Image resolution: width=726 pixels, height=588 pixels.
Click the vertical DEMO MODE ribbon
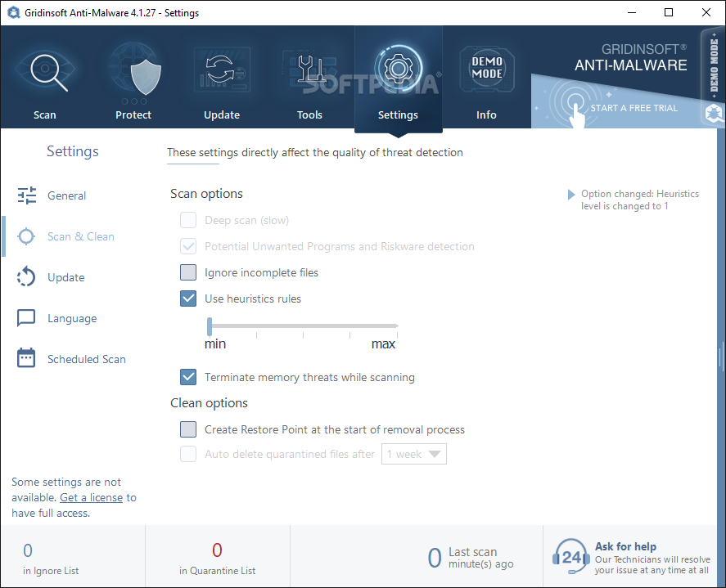tap(714, 67)
